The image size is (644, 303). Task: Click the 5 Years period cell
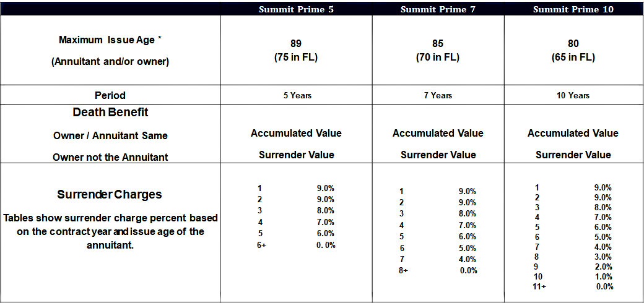[x=296, y=95]
